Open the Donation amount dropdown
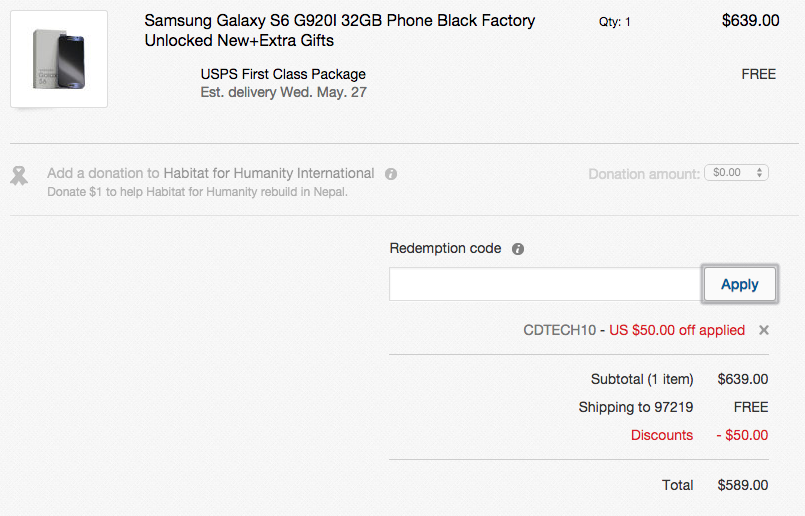The image size is (805, 516). coord(736,173)
